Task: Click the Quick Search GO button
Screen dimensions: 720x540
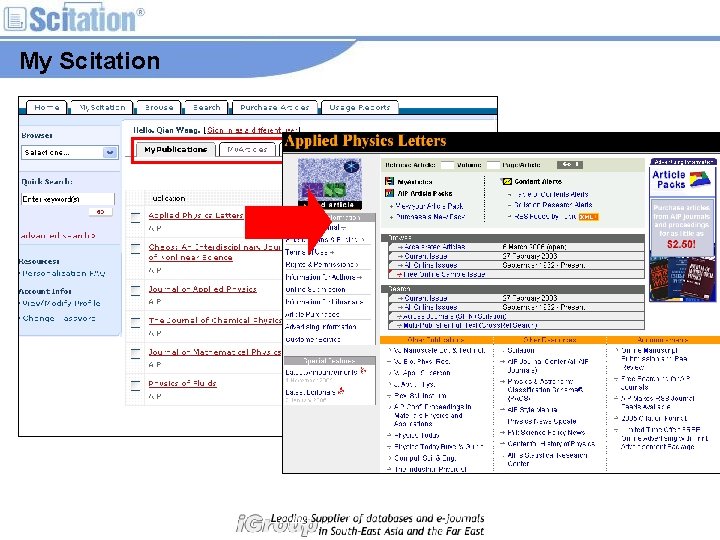Action: tap(101, 212)
